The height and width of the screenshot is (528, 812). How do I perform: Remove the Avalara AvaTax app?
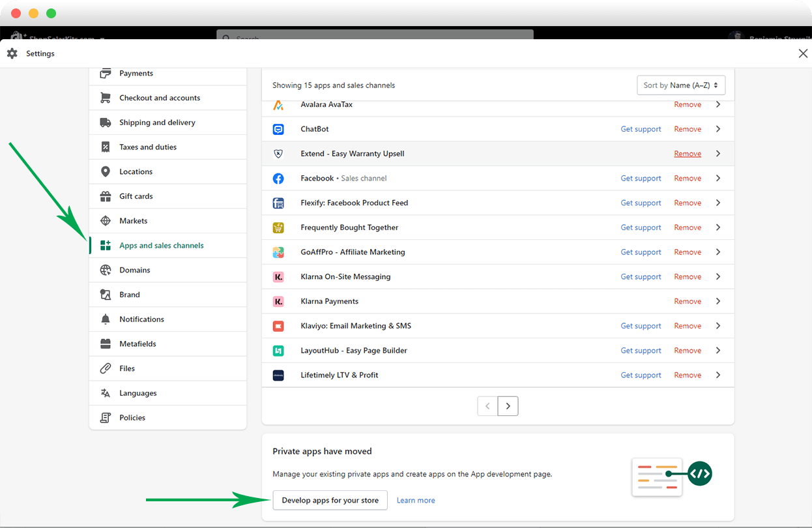pos(688,104)
